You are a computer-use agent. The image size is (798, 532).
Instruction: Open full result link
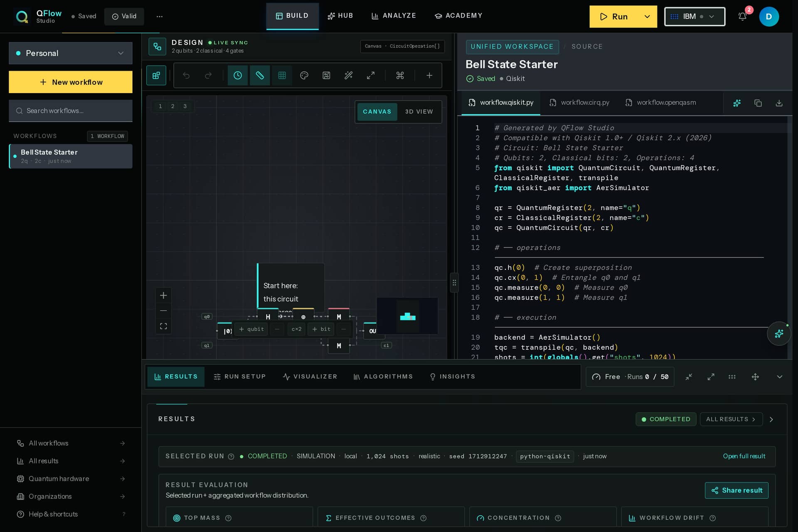(x=744, y=456)
